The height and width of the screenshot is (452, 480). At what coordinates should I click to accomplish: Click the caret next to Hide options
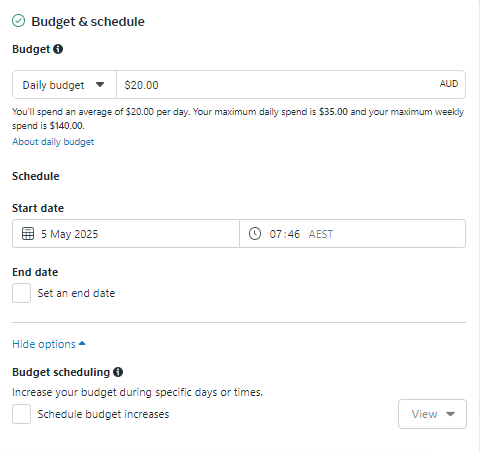click(82, 343)
